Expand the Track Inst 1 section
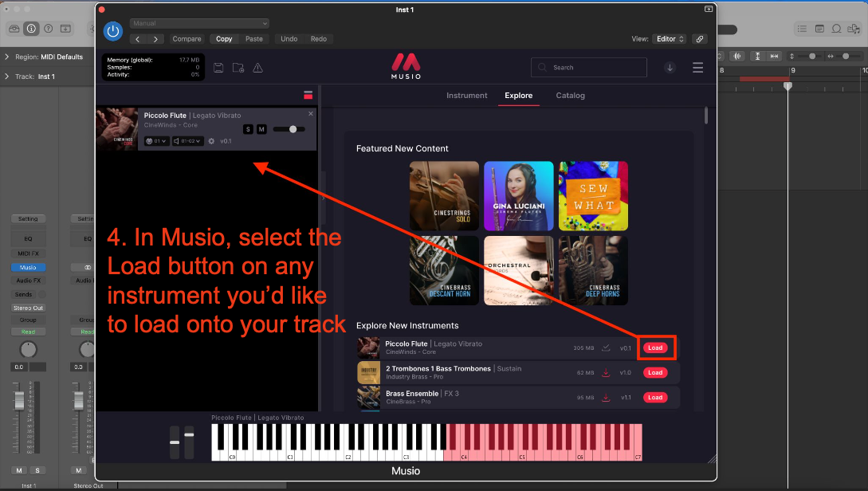 tap(6, 77)
